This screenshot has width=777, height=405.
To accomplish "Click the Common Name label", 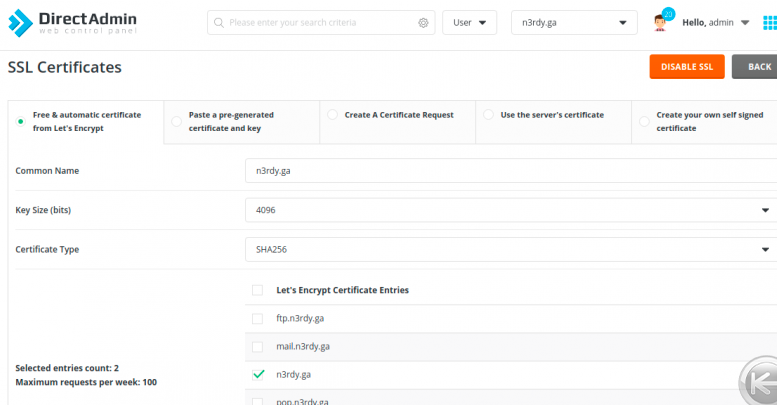I will [x=47, y=171].
